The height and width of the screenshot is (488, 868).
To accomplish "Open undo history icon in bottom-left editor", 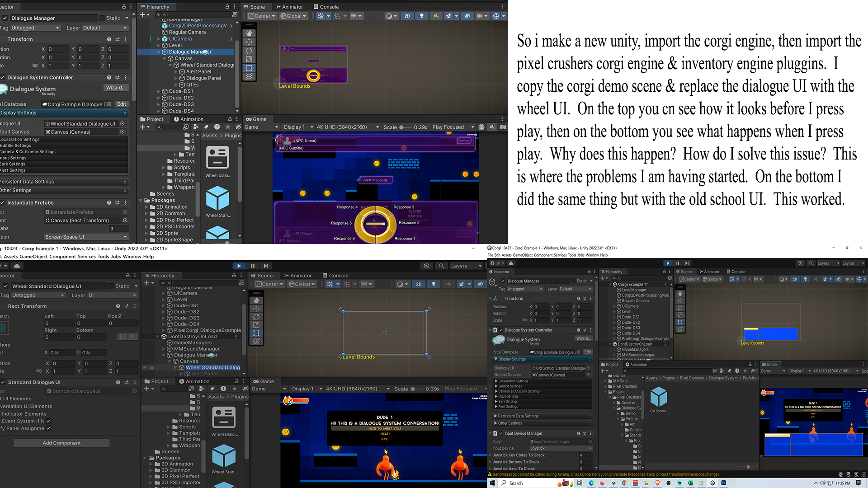I will [x=426, y=266].
